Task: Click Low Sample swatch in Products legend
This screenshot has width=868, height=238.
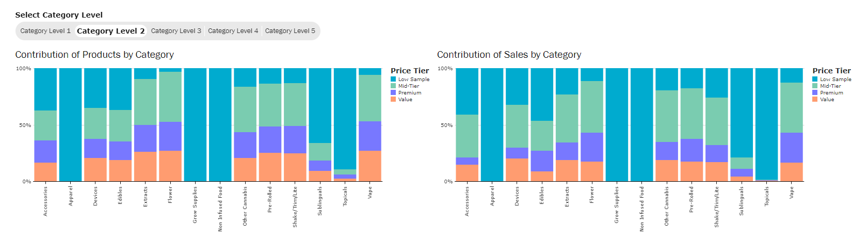Action: pyautogui.click(x=393, y=80)
